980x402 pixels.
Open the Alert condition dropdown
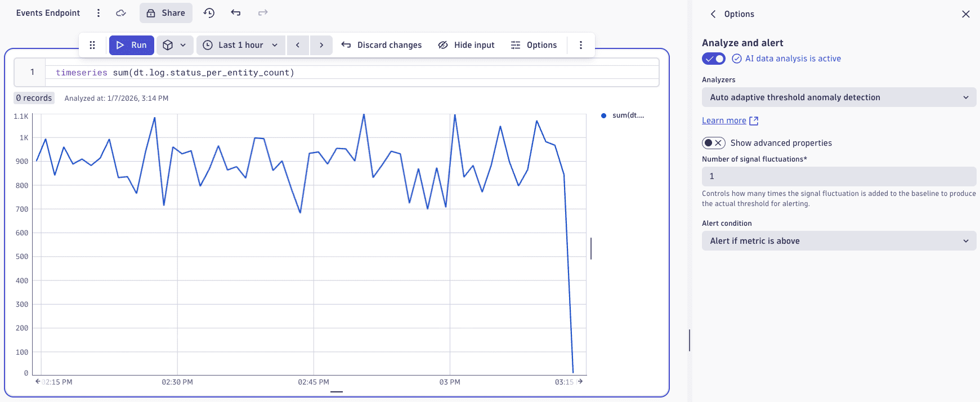click(839, 241)
